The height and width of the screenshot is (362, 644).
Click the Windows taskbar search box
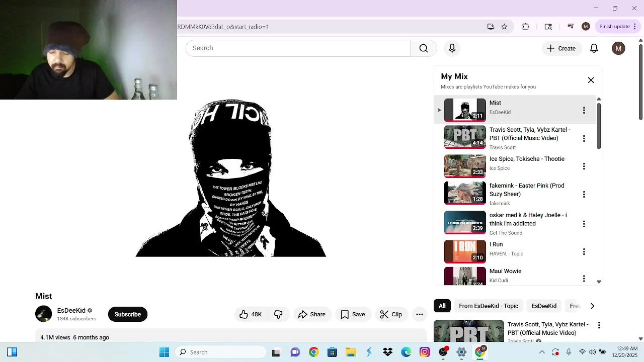click(220, 352)
